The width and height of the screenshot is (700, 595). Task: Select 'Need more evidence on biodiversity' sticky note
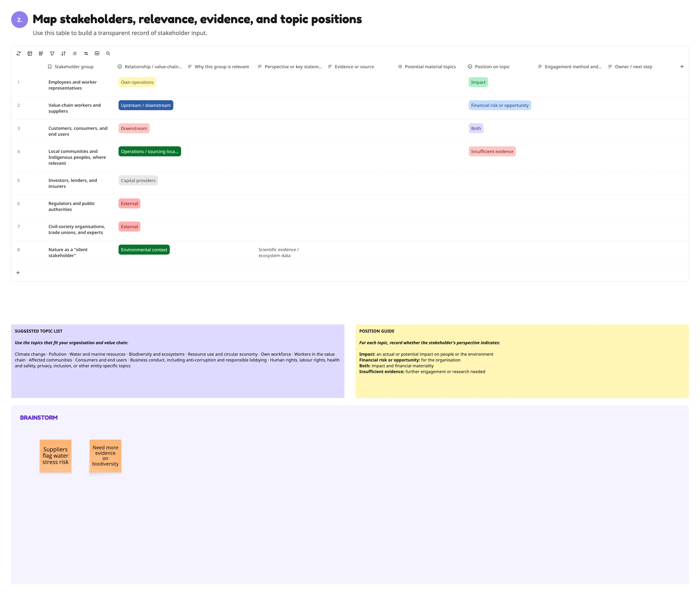(105, 456)
